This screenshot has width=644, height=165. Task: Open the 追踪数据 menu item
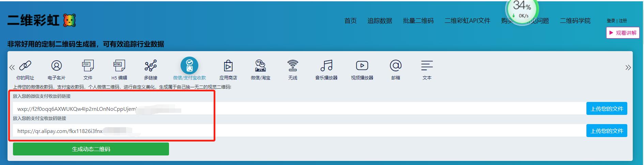380,21
